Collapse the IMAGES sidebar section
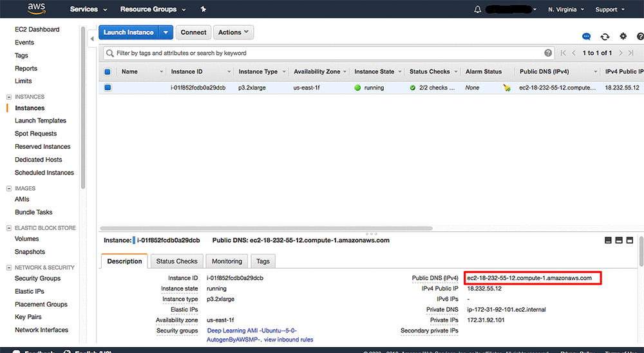This screenshot has height=353, width=644. coord(9,189)
